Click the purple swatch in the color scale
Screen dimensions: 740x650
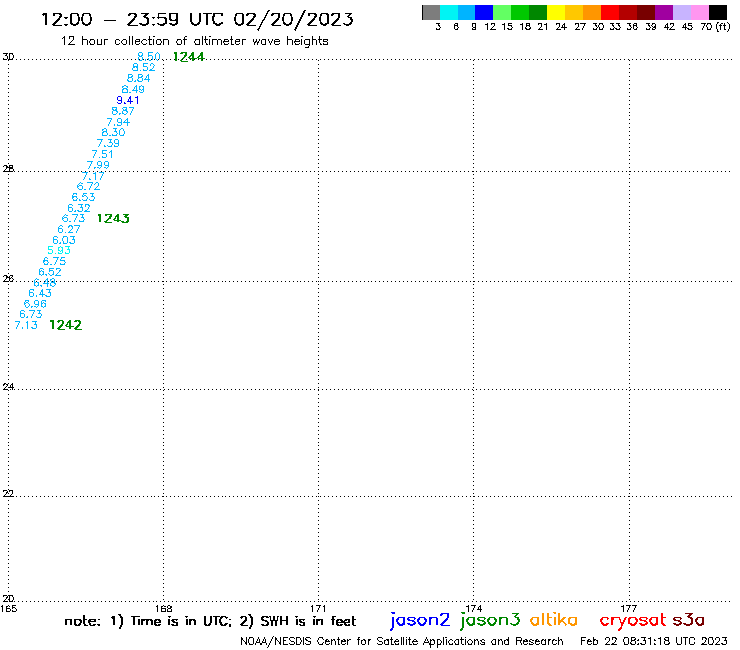pos(664,12)
